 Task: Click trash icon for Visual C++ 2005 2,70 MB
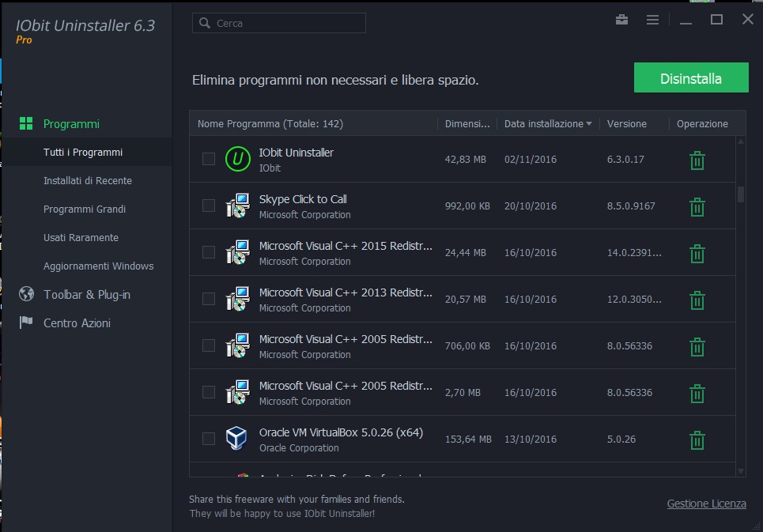pyautogui.click(x=697, y=394)
